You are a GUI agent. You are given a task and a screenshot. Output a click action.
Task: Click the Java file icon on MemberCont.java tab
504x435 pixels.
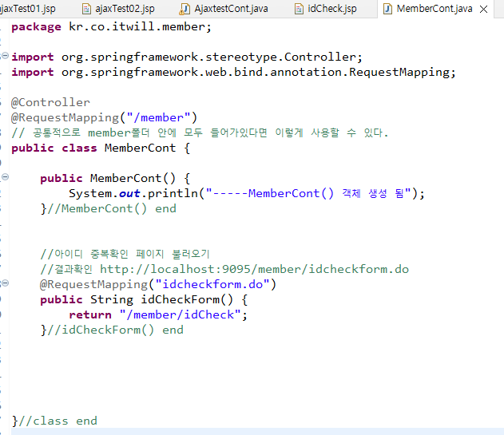tap(388, 9)
